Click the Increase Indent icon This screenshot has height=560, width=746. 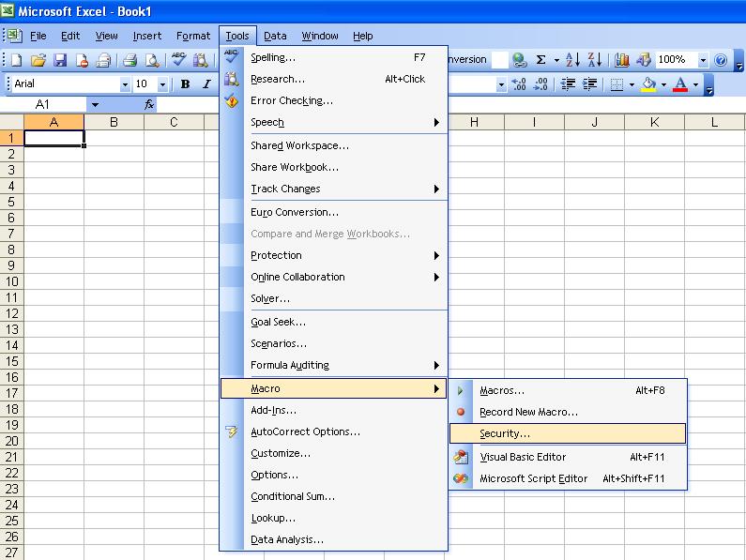coord(589,84)
